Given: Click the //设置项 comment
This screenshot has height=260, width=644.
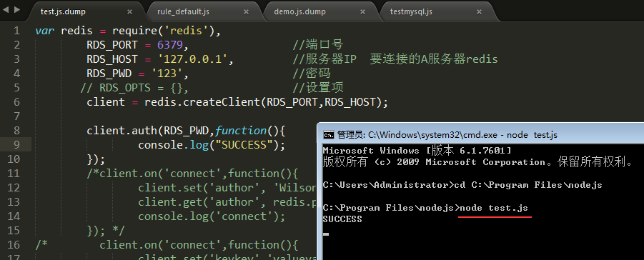Looking at the screenshot, I should point(318,88).
